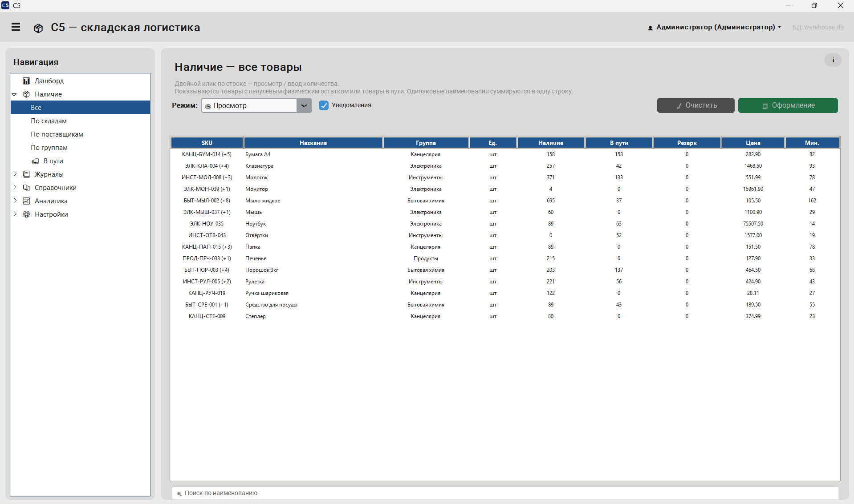Click the search magnifier icon
The width and height of the screenshot is (854, 504).
pos(179,493)
